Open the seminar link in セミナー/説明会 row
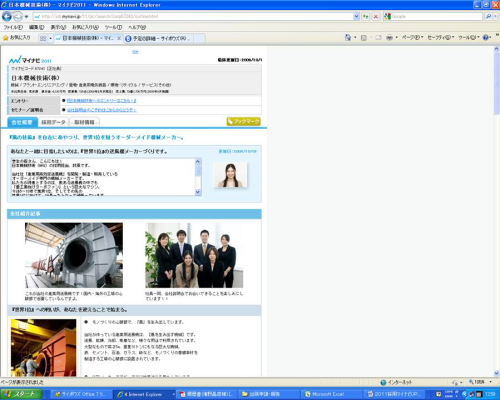 point(101,110)
